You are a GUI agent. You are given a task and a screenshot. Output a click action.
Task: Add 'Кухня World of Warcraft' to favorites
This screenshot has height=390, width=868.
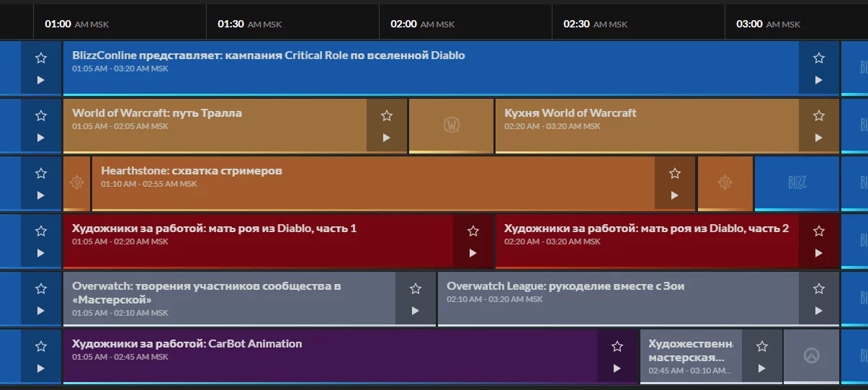(x=819, y=115)
